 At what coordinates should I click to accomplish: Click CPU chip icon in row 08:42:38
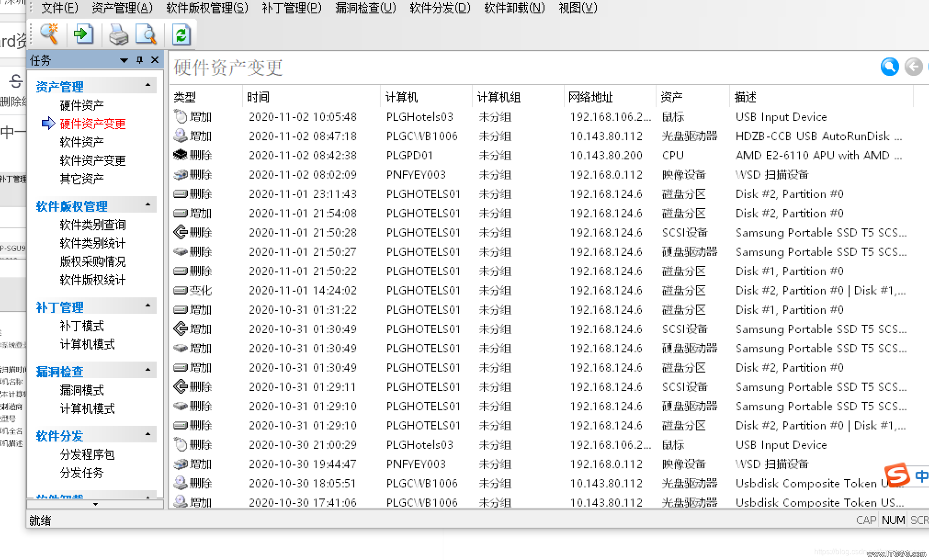(x=180, y=155)
